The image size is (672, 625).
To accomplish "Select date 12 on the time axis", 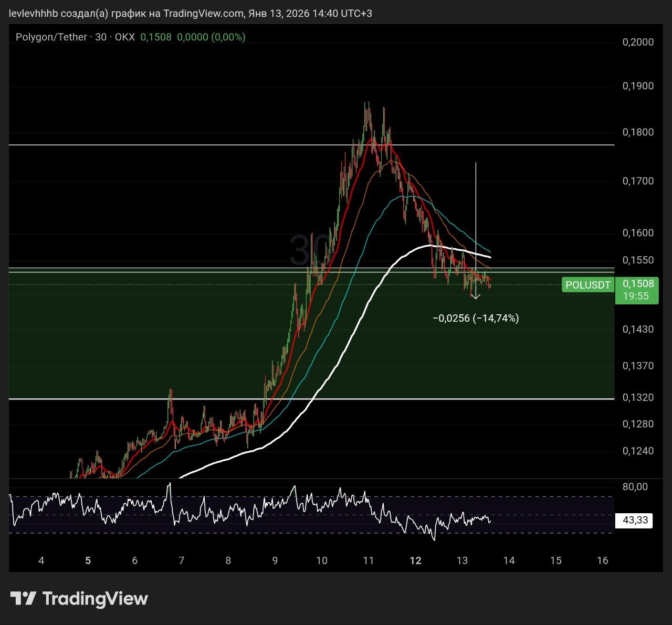I will pyautogui.click(x=415, y=560).
